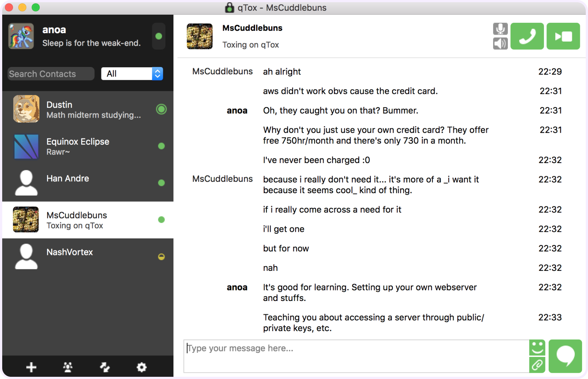Click message 'but for now'
Image resolution: width=588 pixels, height=379 pixels.
(x=286, y=248)
